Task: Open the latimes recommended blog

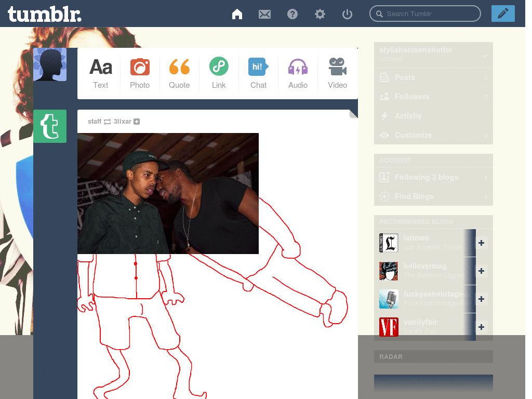Action: pos(416,238)
